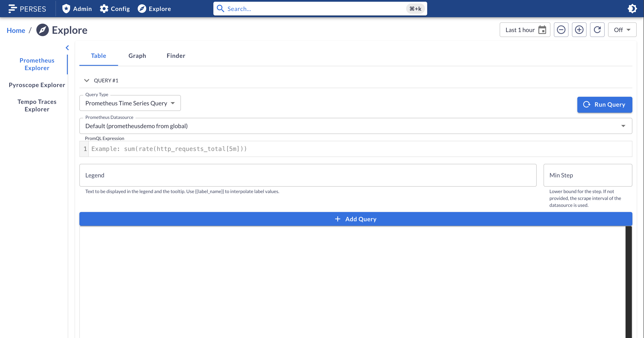Open the Query Type dropdown
The height and width of the screenshot is (338, 644).
coord(130,103)
